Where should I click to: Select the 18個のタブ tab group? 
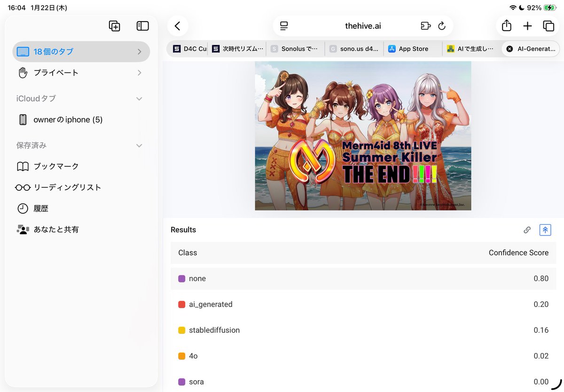81,52
